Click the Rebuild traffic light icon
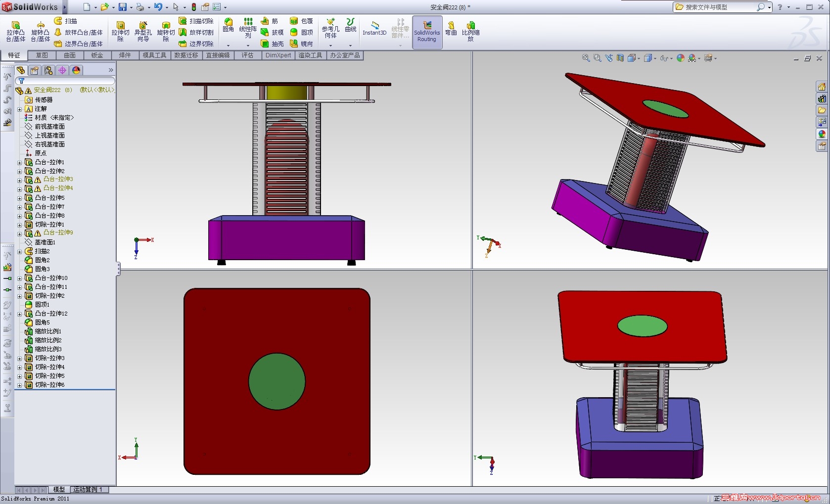 (x=194, y=7)
